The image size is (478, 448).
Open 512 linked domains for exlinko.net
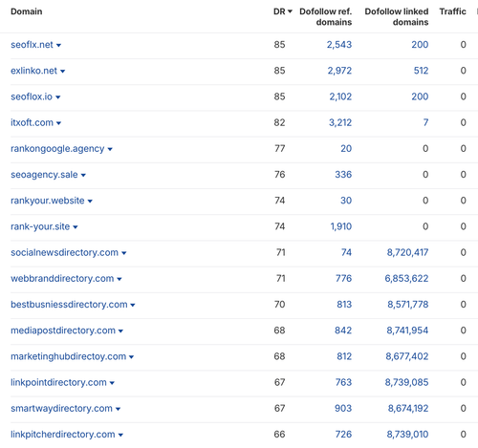point(421,71)
